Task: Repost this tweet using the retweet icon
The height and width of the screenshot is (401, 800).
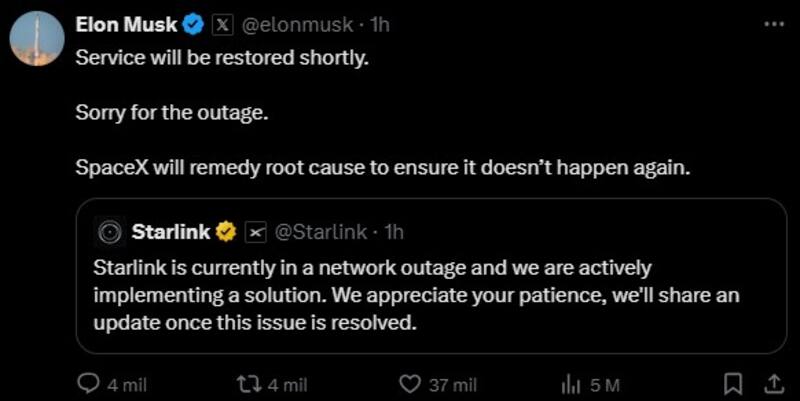Action: 242,384
